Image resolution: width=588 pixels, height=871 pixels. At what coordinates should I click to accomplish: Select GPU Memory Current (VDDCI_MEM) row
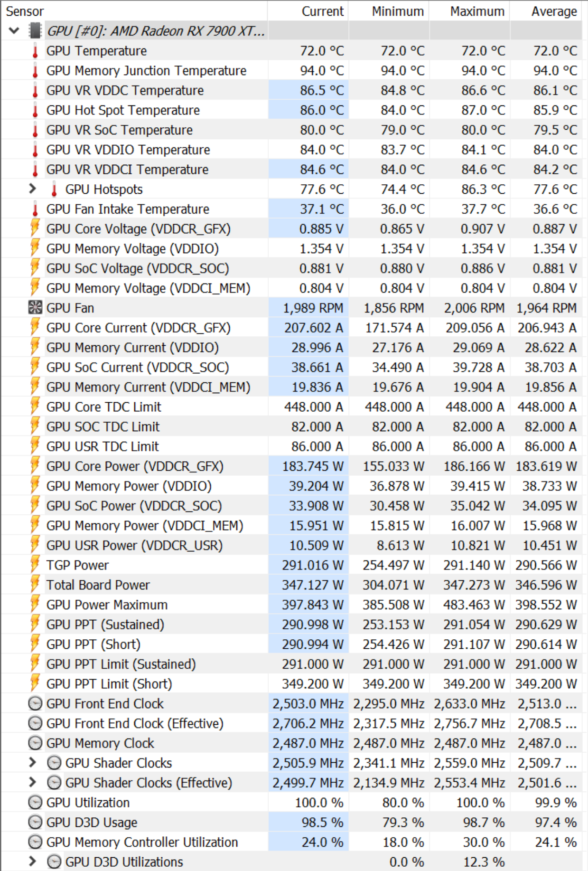point(291,387)
